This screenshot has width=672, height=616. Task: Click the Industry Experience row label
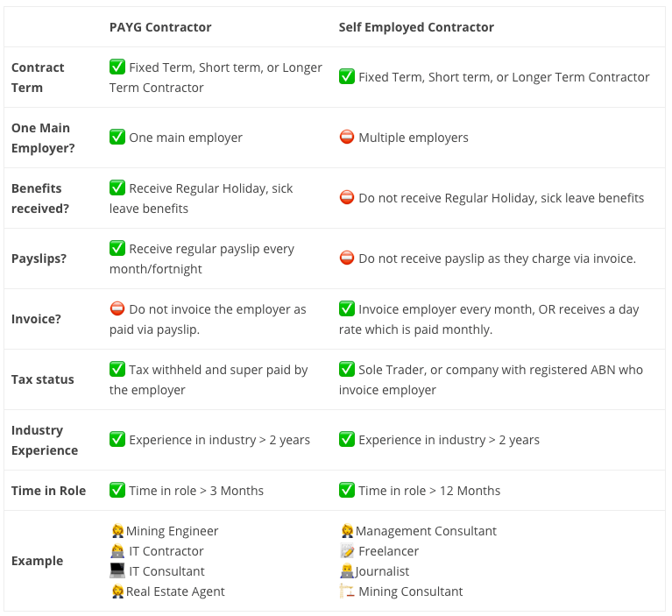pos(45,440)
